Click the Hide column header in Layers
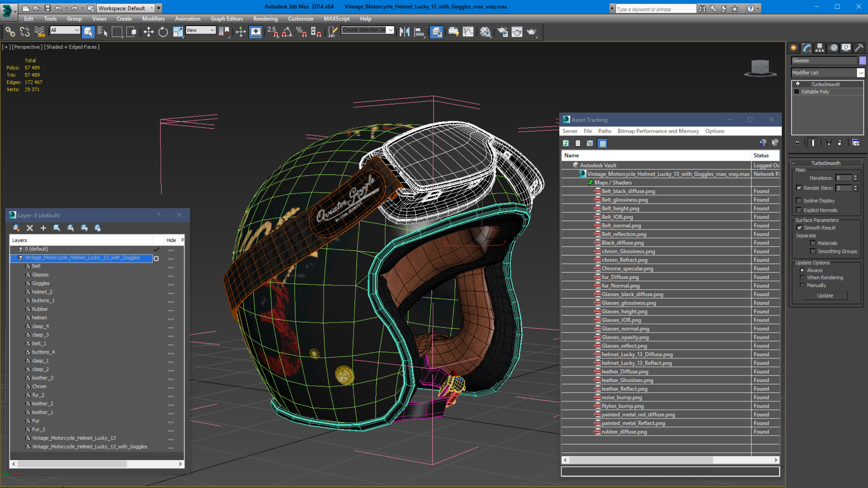Image resolution: width=868 pixels, height=488 pixels. click(x=171, y=240)
